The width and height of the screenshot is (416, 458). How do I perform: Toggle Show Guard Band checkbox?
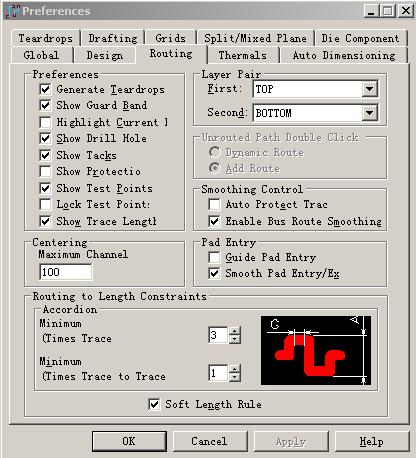(45, 105)
